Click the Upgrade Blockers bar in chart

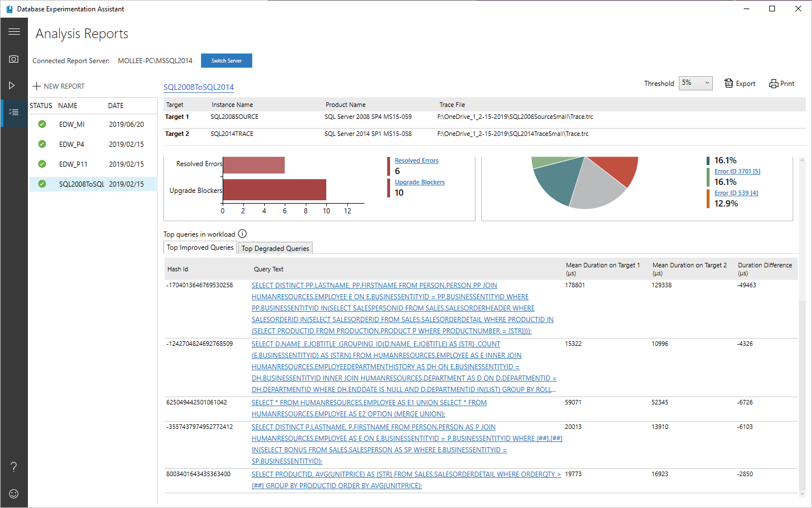tap(274, 190)
